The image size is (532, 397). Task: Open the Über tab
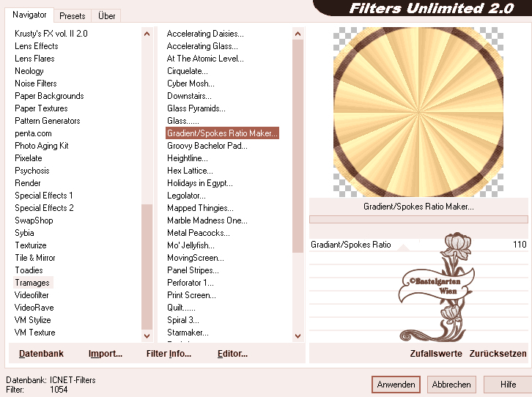coord(106,16)
